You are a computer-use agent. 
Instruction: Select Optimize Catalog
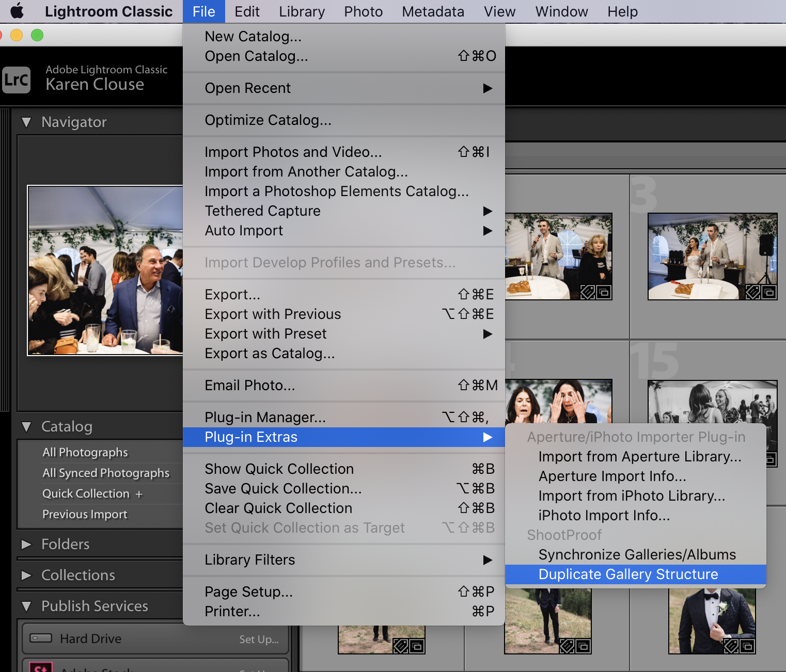[x=344, y=120]
